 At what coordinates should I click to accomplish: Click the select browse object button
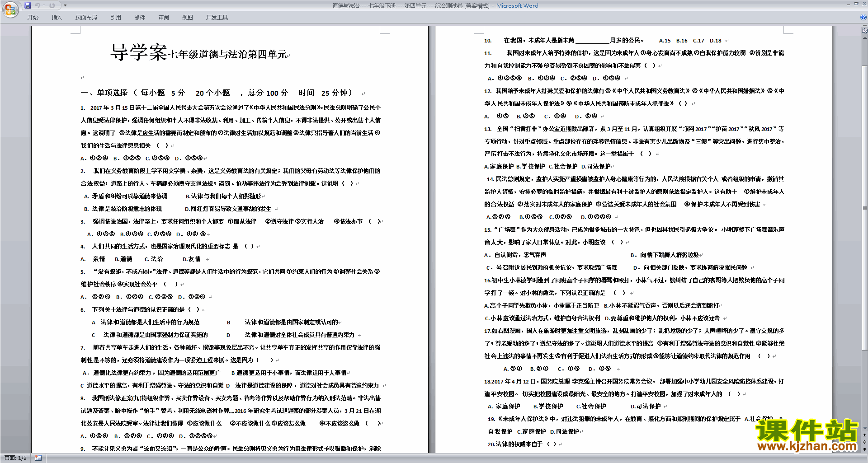pos(864,442)
